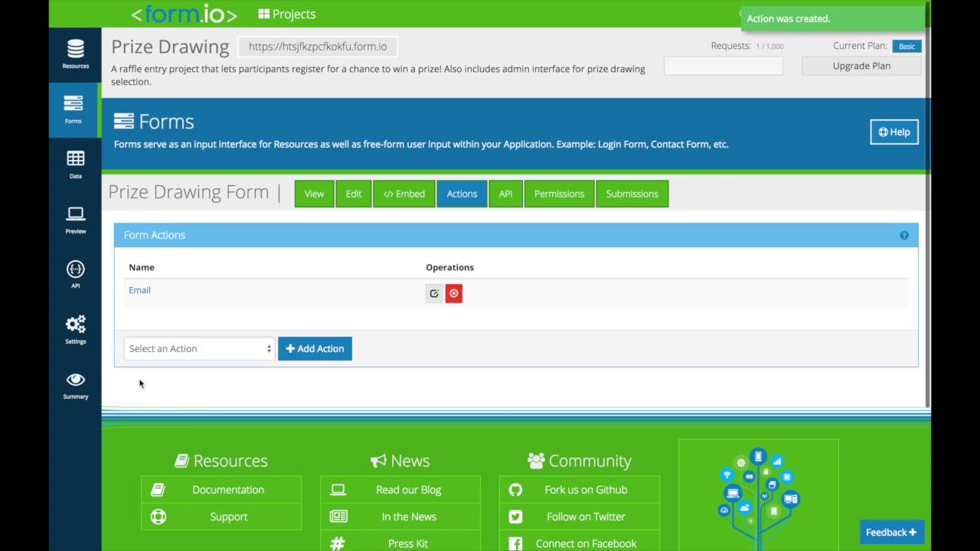980x551 pixels.
Task: Delete the Email action
Action: pyautogui.click(x=454, y=294)
